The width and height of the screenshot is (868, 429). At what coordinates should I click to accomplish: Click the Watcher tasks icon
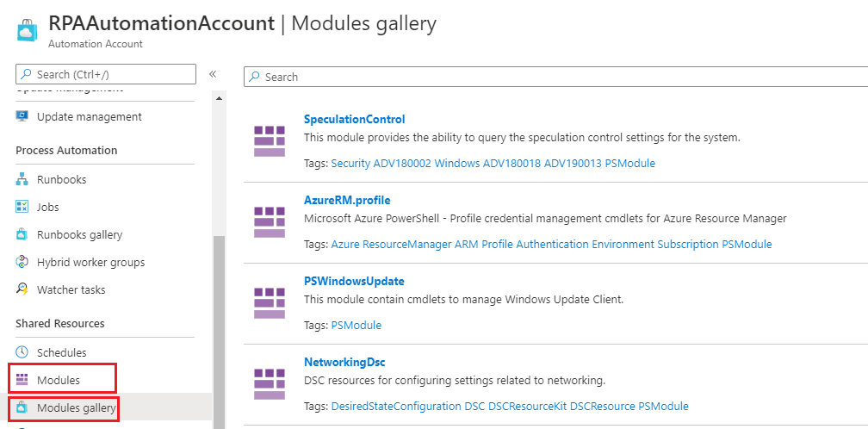22,289
